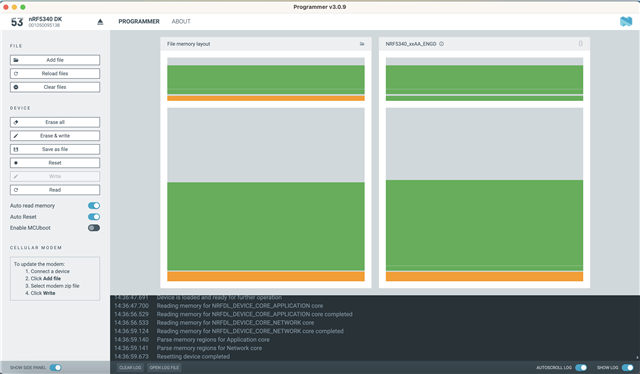The width and height of the screenshot is (640, 374).
Task: Click the info icon beside NRF5340_xxAA_ENGD
Action: point(441,44)
